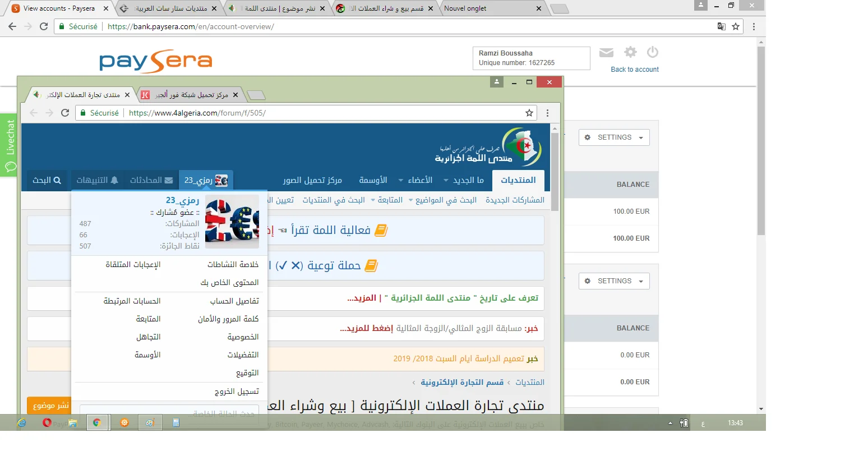
Task: Select the Nouvel onglet browser tab
Action: [488, 8]
